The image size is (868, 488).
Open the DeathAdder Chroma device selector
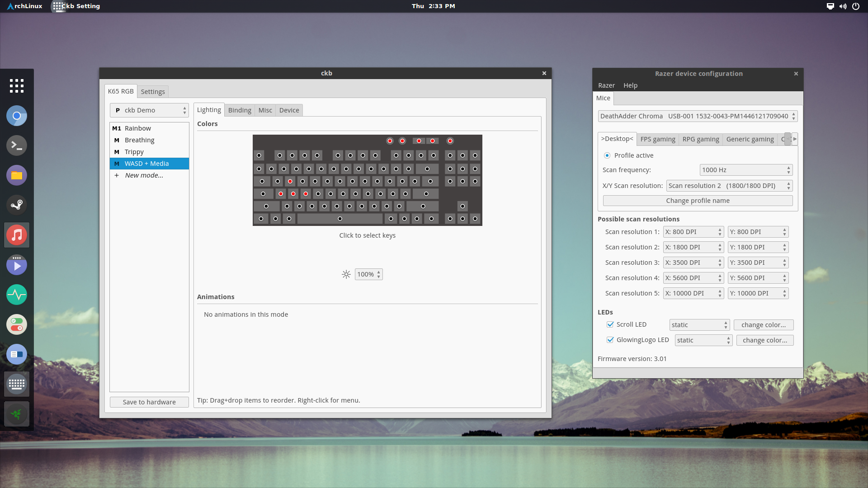coord(697,116)
